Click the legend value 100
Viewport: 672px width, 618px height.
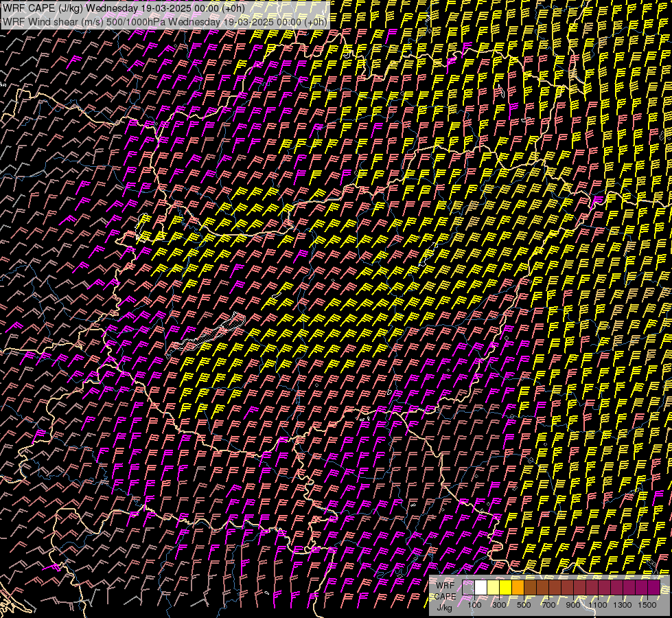pyautogui.click(x=474, y=605)
